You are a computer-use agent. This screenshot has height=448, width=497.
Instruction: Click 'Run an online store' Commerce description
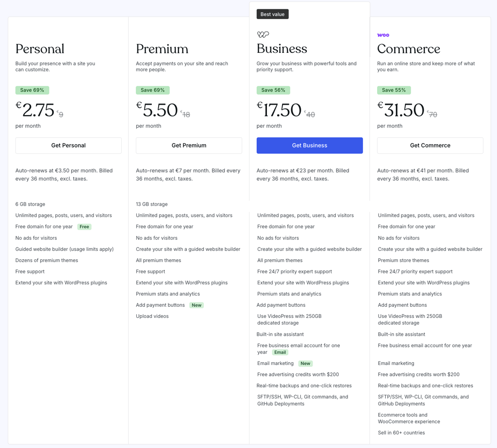[426, 66]
